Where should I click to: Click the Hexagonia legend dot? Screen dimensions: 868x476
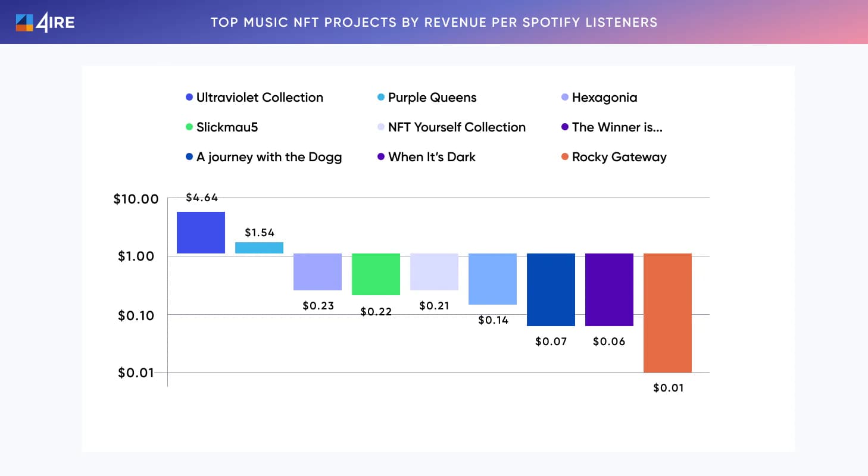point(565,98)
